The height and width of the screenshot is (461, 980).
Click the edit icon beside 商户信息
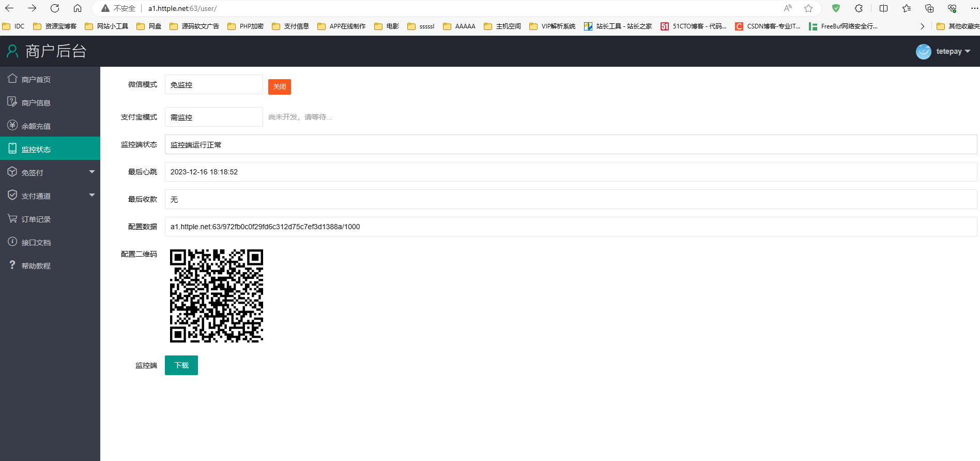tap(12, 102)
